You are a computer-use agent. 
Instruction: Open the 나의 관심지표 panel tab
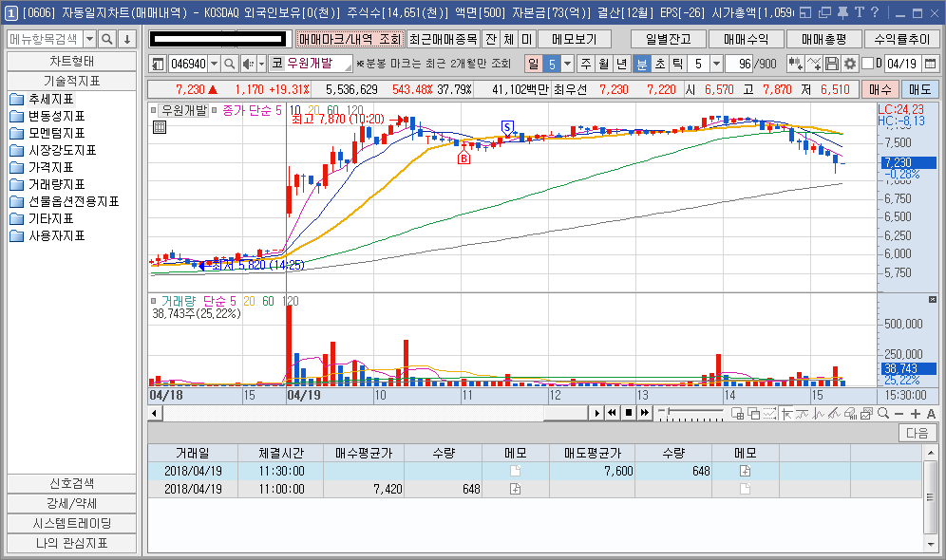[x=72, y=543]
